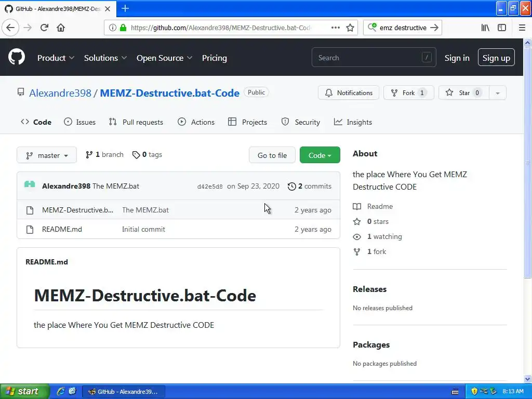Open Internet Explorer quick launch icon
The height and width of the screenshot is (399, 532).
pos(61,391)
